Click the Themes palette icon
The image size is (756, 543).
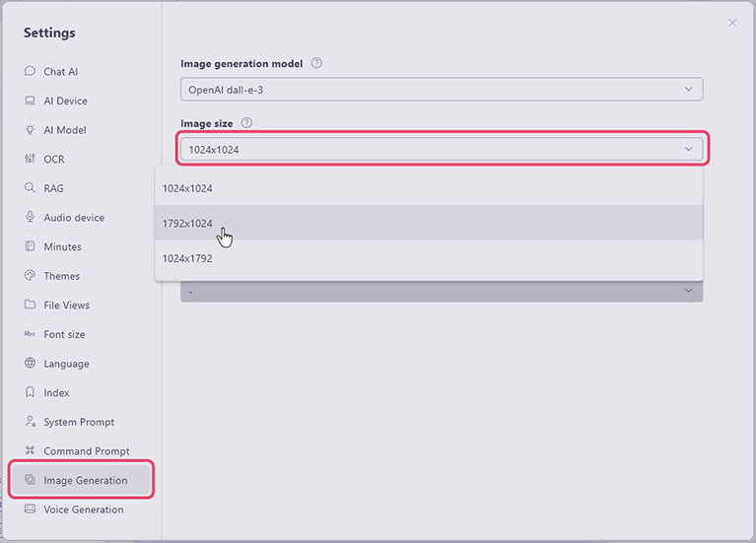[30, 276]
